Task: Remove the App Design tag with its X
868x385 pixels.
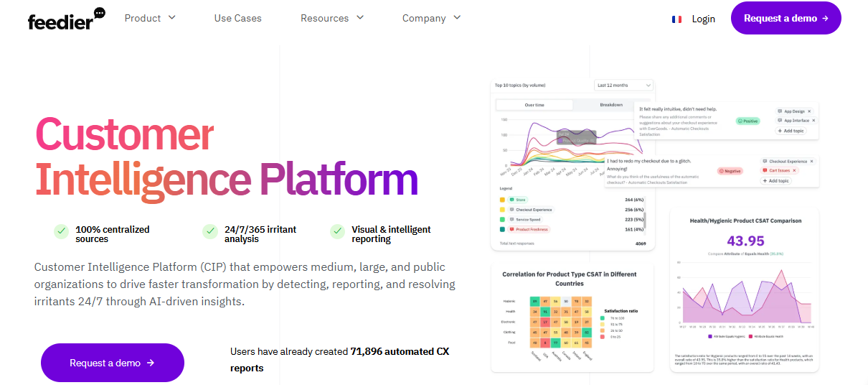Action: [x=809, y=111]
